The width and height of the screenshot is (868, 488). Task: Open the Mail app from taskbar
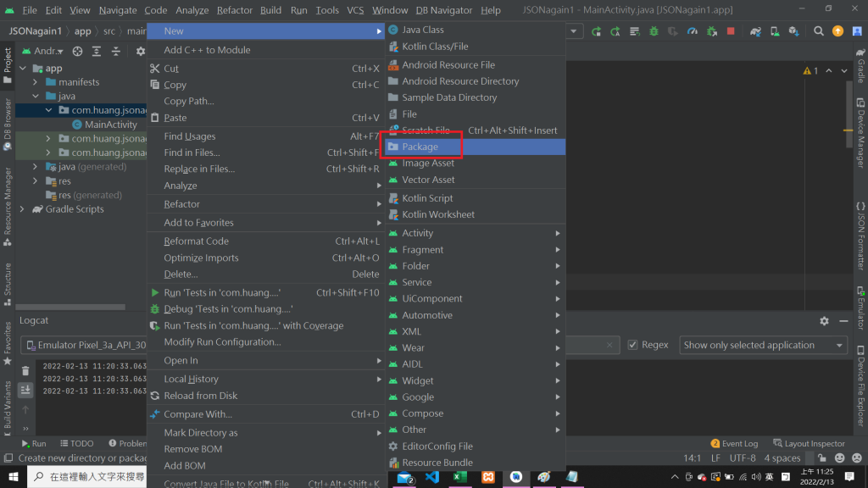coord(405,478)
